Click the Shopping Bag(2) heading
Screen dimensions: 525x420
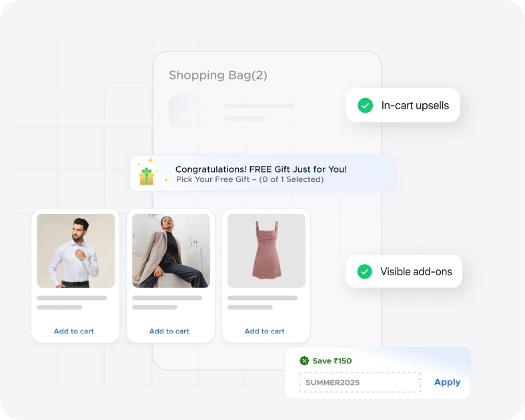(x=218, y=75)
